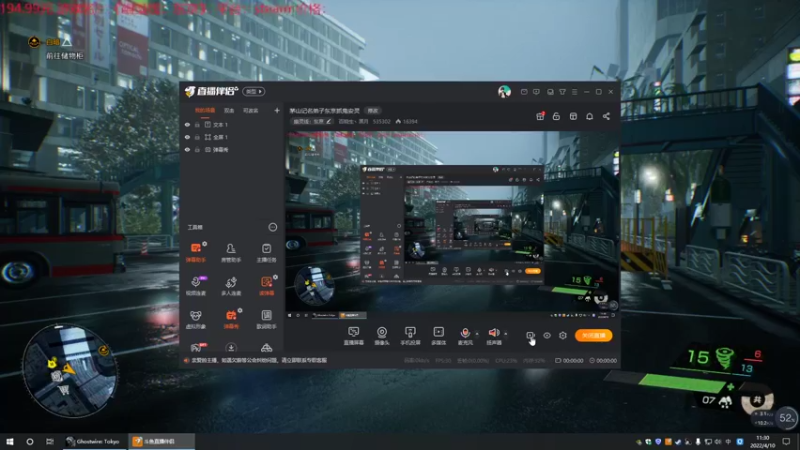Open the settings gear beside the live button
Screen dimensions: 800x450
pyautogui.click(x=563, y=335)
